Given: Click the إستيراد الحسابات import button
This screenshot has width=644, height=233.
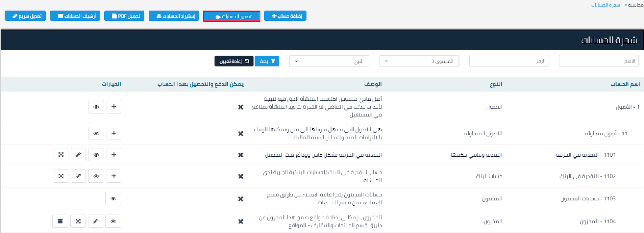Looking at the screenshot, I should pyautogui.click(x=174, y=16).
